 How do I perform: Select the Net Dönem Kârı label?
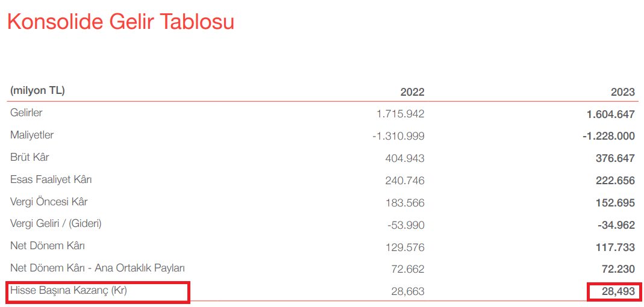pyautogui.click(x=48, y=246)
